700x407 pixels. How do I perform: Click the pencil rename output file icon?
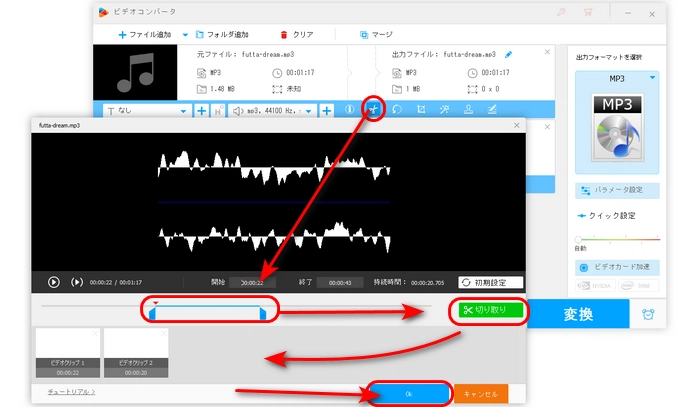click(508, 54)
